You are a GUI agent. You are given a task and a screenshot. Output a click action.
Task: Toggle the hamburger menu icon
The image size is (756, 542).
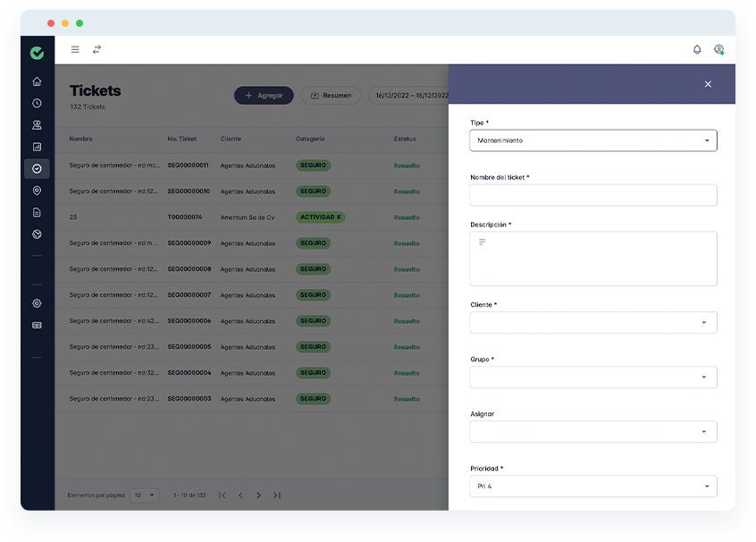[x=75, y=49]
